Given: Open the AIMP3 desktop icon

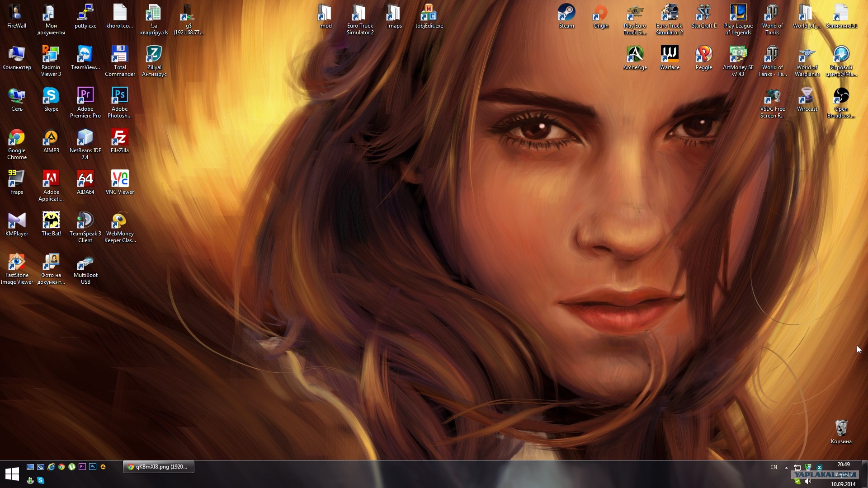Looking at the screenshot, I should coord(51,141).
